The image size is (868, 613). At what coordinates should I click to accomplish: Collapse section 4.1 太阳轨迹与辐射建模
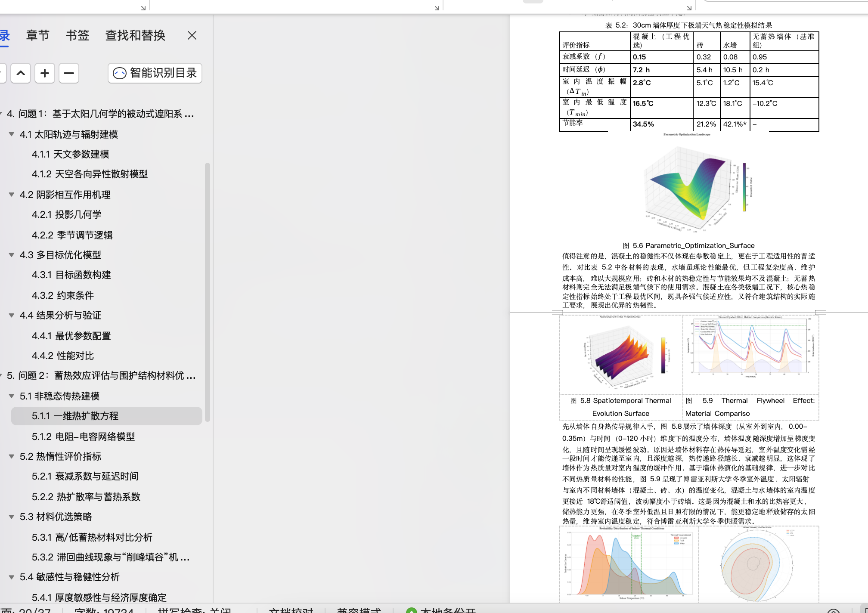[x=12, y=134]
